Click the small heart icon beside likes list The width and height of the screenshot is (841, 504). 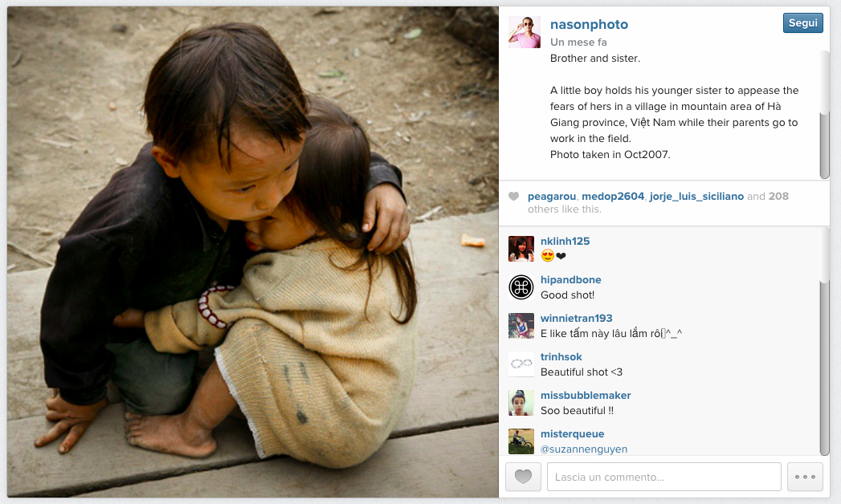coord(513,196)
